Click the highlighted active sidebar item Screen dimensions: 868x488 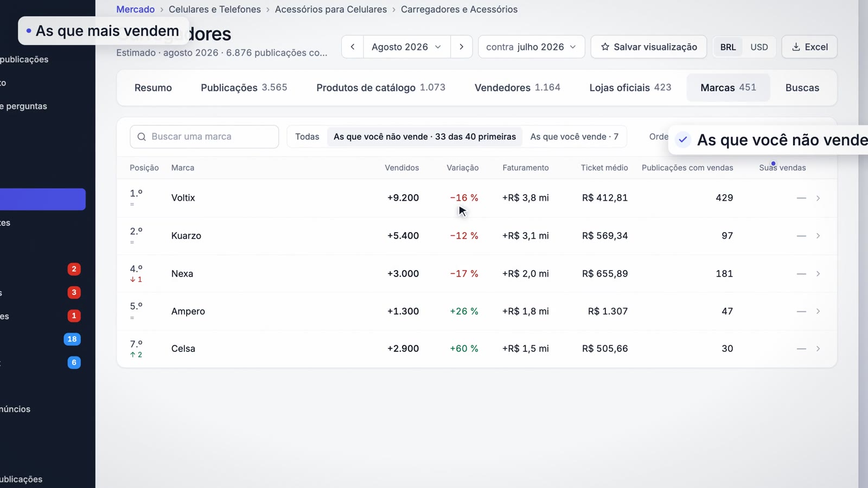[43, 199]
